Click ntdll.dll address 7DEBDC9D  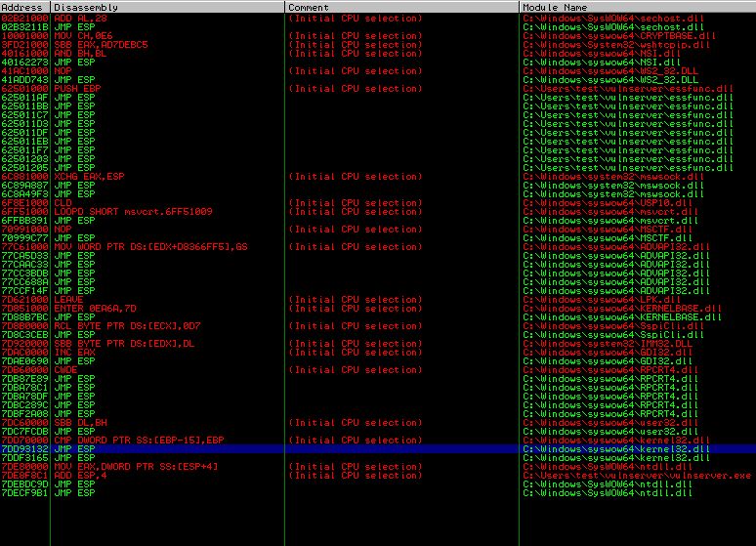pyautogui.click(x=24, y=484)
